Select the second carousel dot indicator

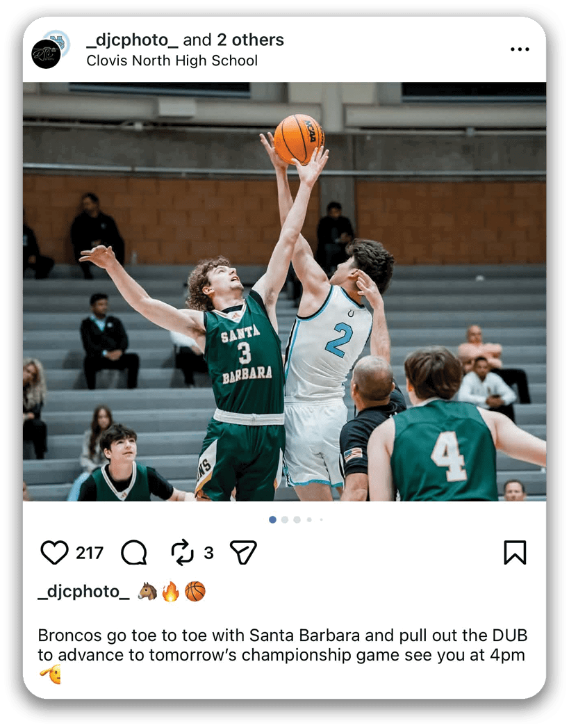pyautogui.click(x=285, y=519)
